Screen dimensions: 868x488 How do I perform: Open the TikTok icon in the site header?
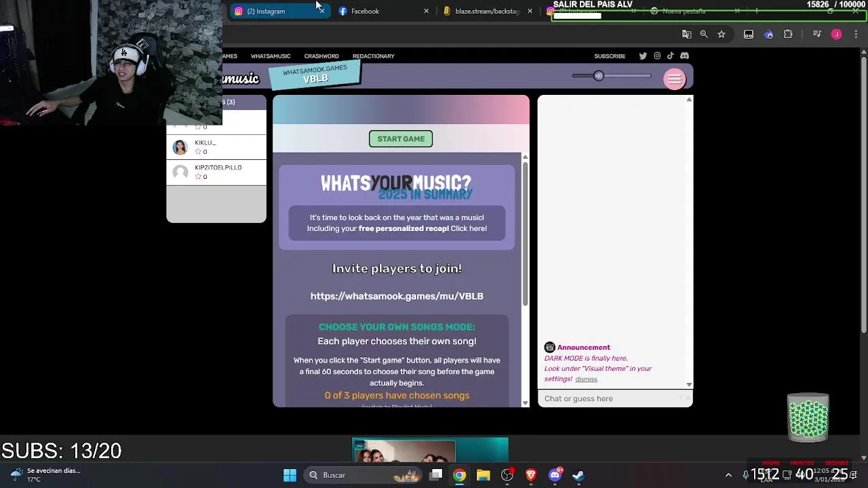[670, 56]
